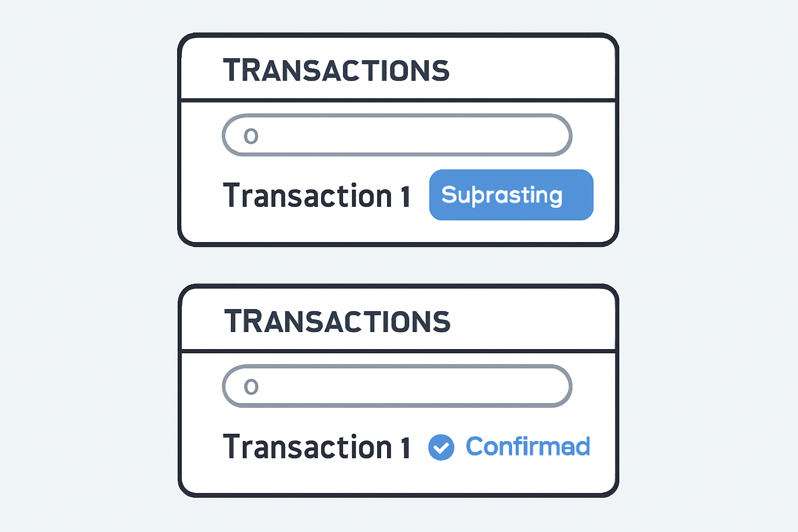Screen dimensions: 798x532
Task: Click the middle of the upper input field
Action: click(x=397, y=135)
